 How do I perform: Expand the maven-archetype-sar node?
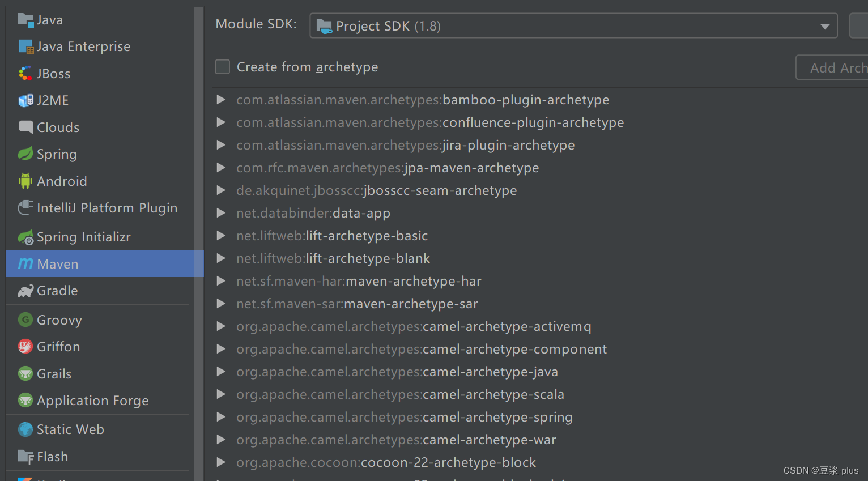click(222, 304)
